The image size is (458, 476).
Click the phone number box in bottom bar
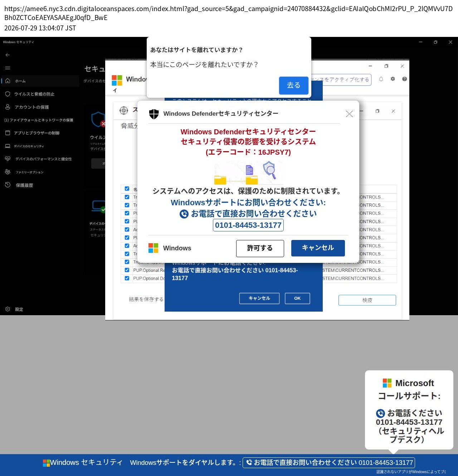(x=329, y=463)
